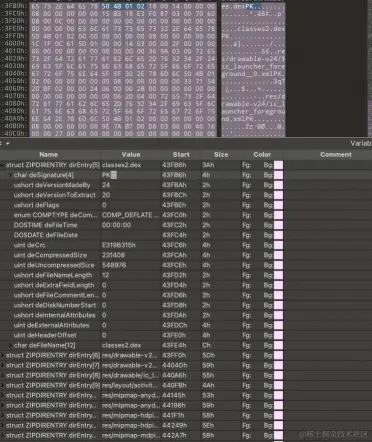The height and width of the screenshot is (442, 372).
Task: Click 'ic_launcher_fore' in the hex text pane
Action: click(253, 66)
